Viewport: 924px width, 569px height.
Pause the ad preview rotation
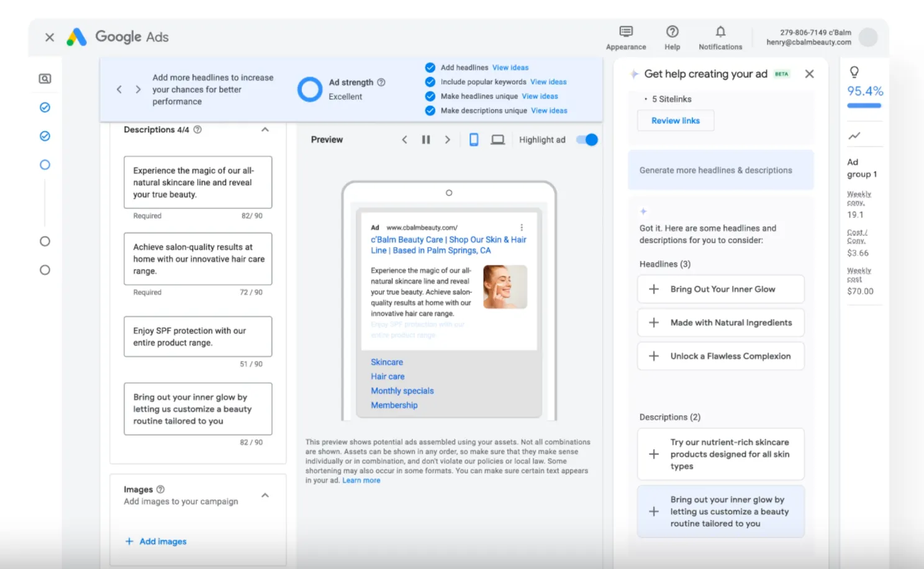pos(426,140)
